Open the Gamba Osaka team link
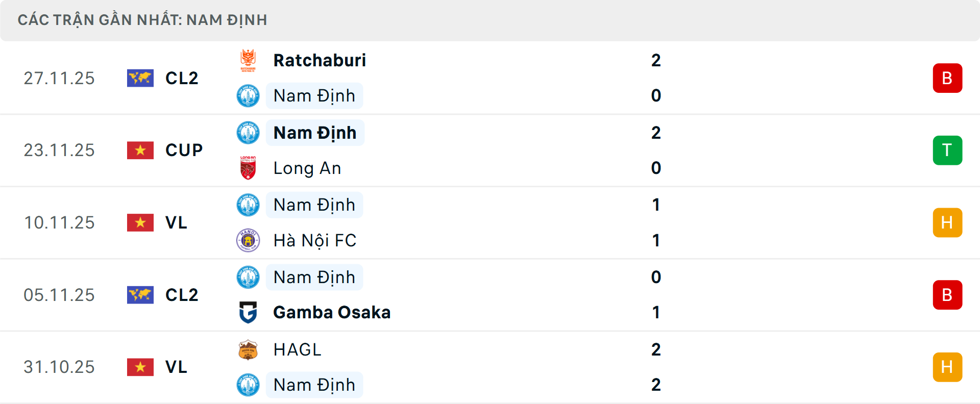The width and height of the screenshot is (980, 404). coord(332,312)
